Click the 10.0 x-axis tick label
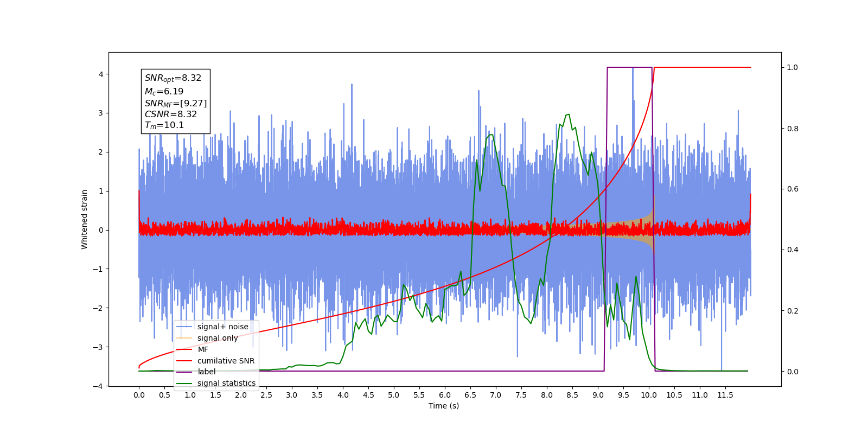The height and width of the screenshot is (434, 868). click(x=649, y=395)
